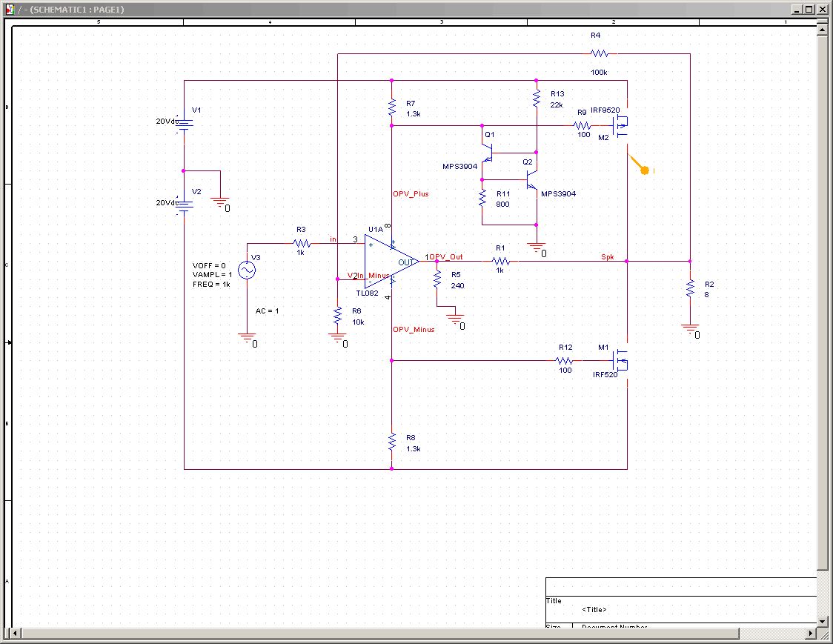Open the schematic window's title bar icon menu
The height and width of the screenshot is (644, 833).
[10, 9]
